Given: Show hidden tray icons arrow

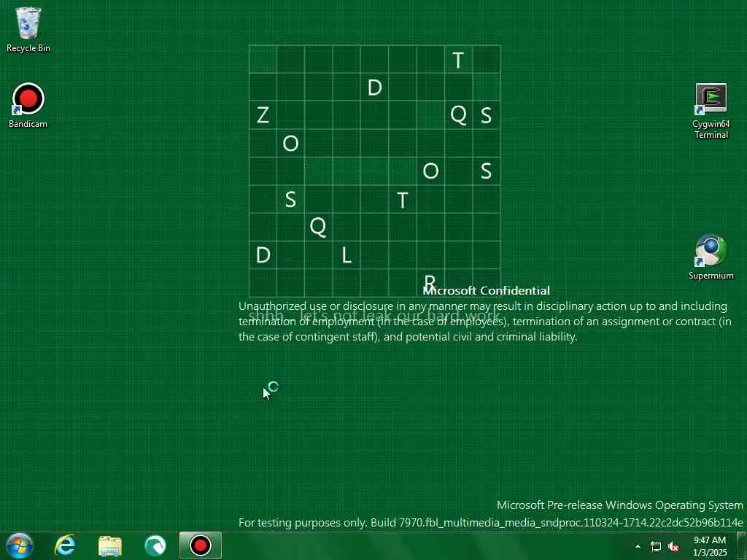Looking at the screenshot, I should (x=638, y=546).
